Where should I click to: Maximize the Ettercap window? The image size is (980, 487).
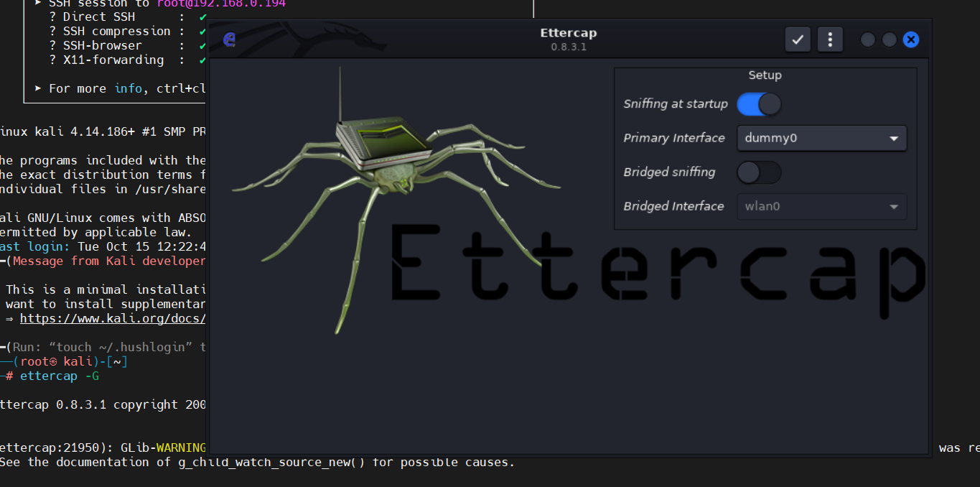point(890,40)
